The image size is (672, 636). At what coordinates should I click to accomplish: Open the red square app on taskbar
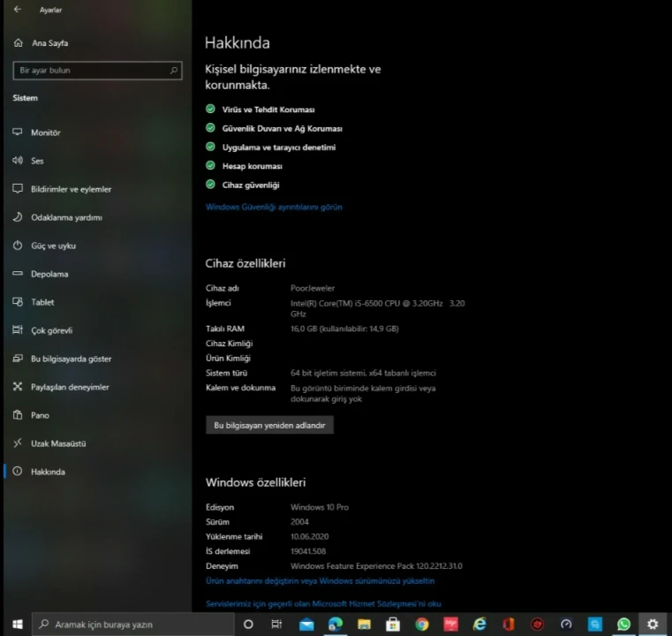click(450, 625)
